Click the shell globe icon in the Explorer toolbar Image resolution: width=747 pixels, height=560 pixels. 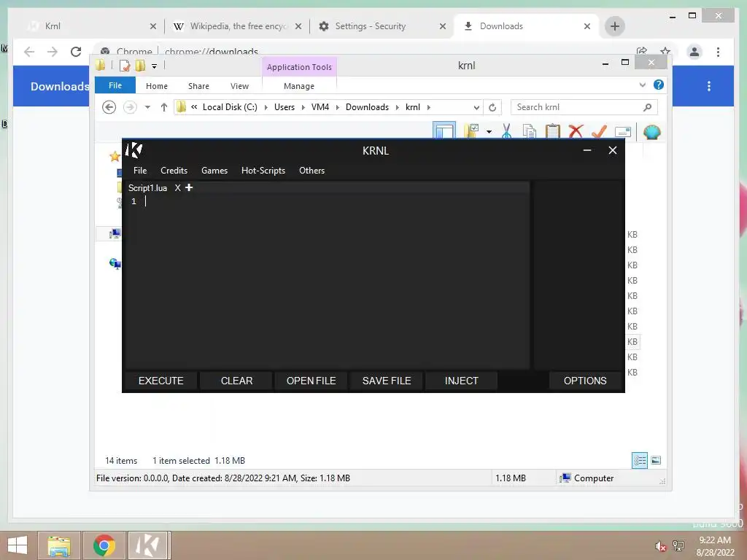(x=651, y=132)
